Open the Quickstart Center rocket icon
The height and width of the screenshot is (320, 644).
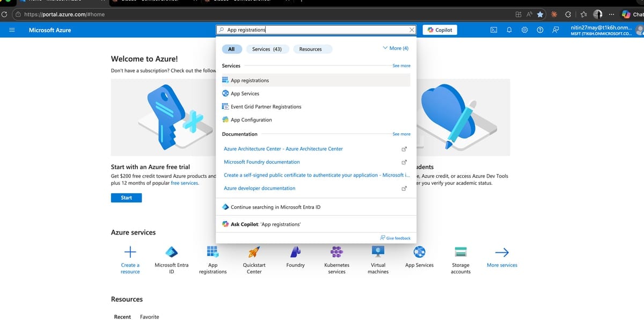(x=254, y=251)
